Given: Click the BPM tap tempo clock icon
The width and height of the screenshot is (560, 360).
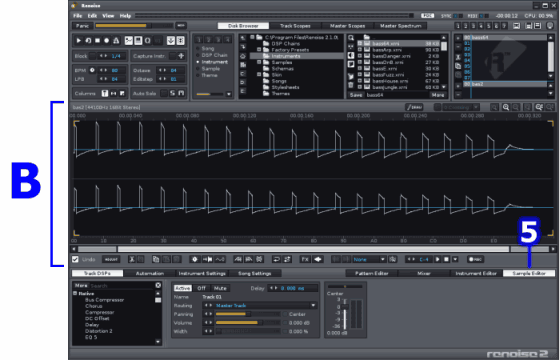Looking at the screenshot, I should click(92, 70).
